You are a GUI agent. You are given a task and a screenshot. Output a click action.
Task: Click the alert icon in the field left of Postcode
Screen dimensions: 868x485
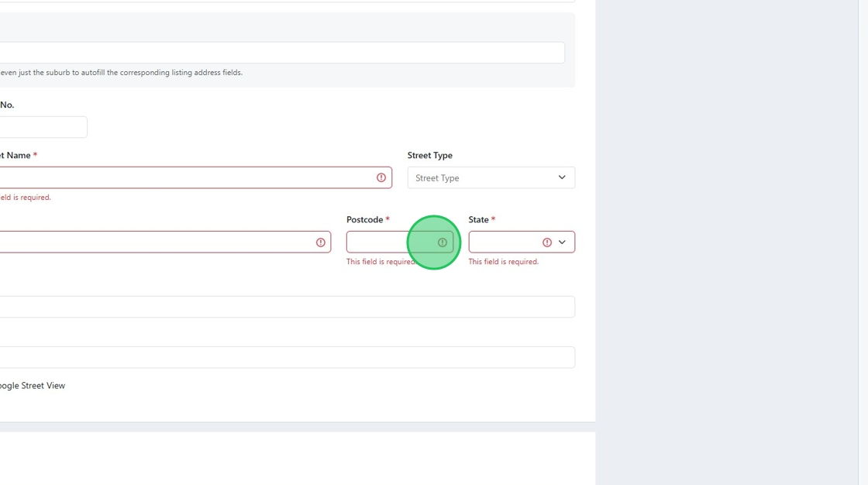pos(321,242)
